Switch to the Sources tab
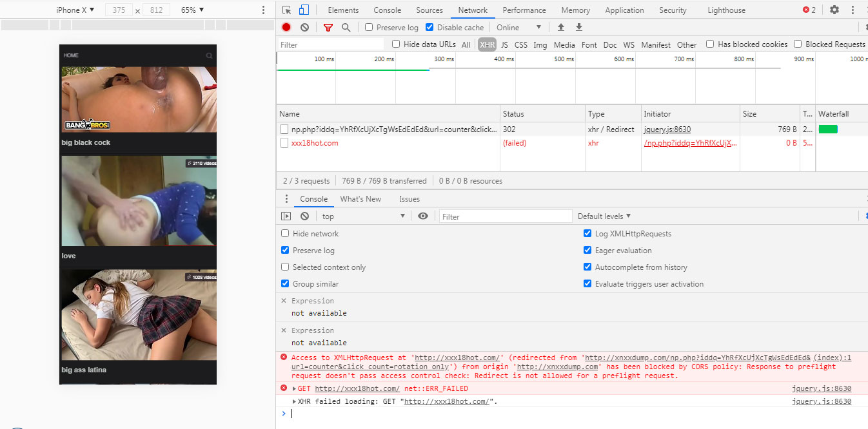This screenshot has width=868, height=429. click(429, 10)
